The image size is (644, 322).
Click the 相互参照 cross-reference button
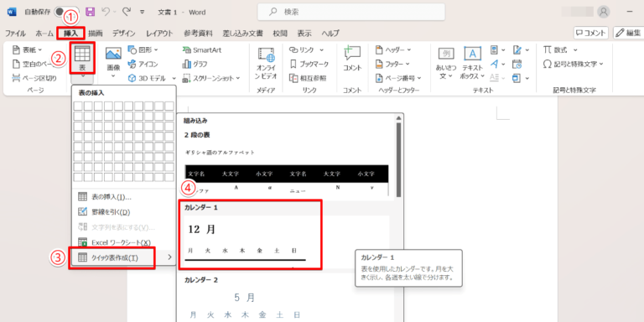point(308,78)
